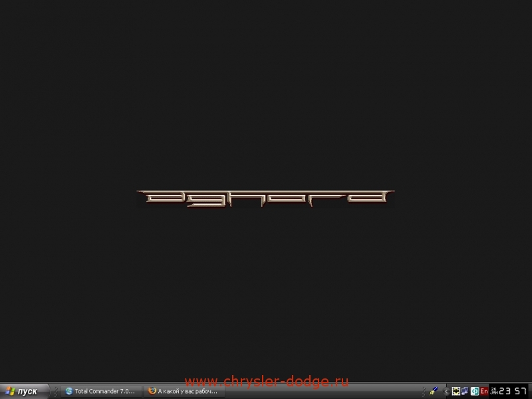The height and width of the screenshot is (399, 532).
Task: Switch to the Total Commander 7.0 taskbar window
Action: (101, 391)
